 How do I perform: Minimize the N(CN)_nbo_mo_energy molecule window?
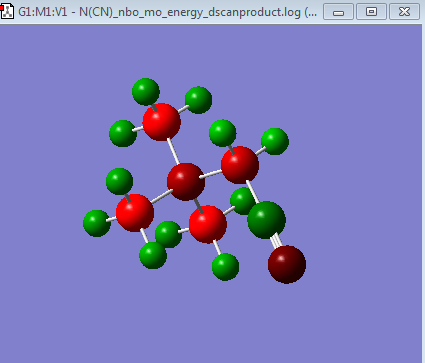338,12
